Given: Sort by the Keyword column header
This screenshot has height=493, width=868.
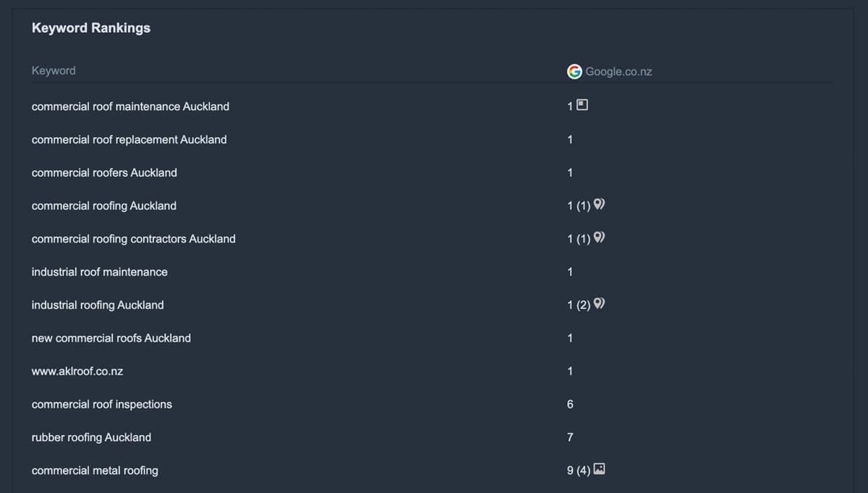Looking at the screenshot, I should point(53,70).
